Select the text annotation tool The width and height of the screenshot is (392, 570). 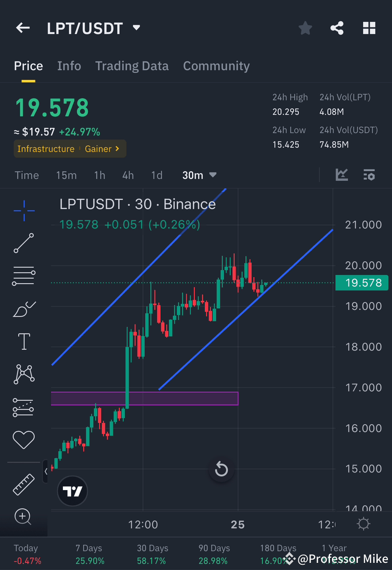(24, 341)
